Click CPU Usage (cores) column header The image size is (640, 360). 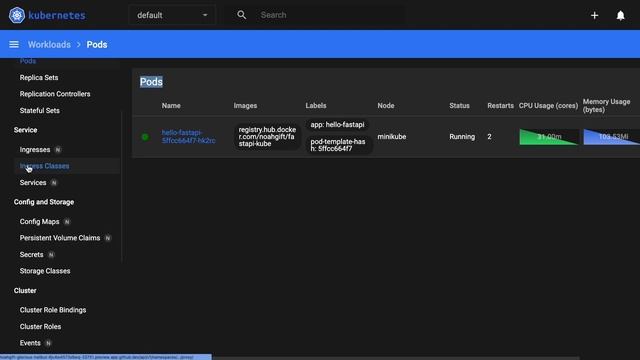548,106
